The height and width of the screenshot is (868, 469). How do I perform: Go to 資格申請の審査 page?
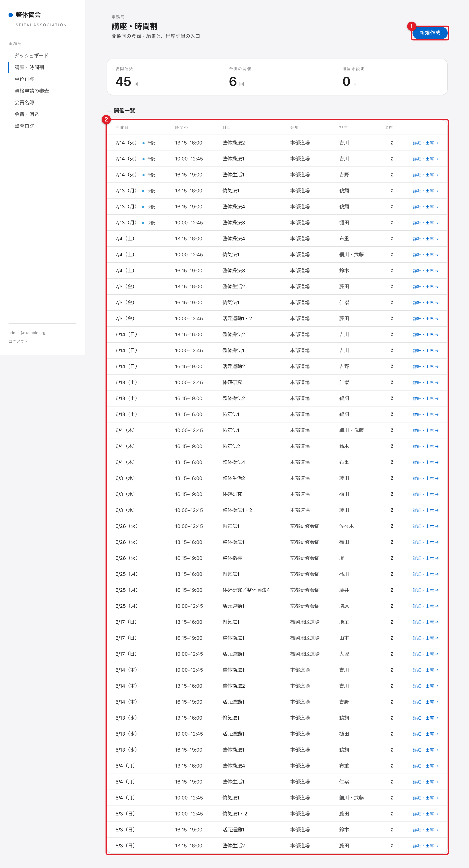(32, 91)
